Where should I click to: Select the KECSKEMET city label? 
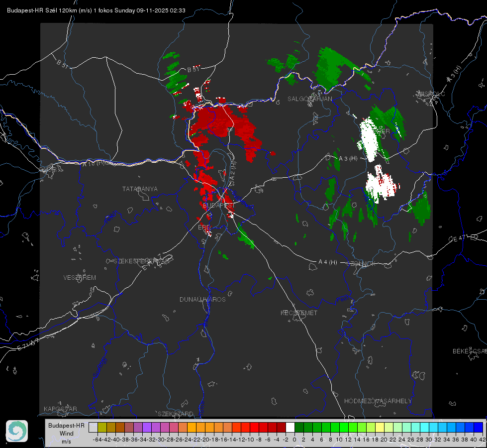coord(299,313)
